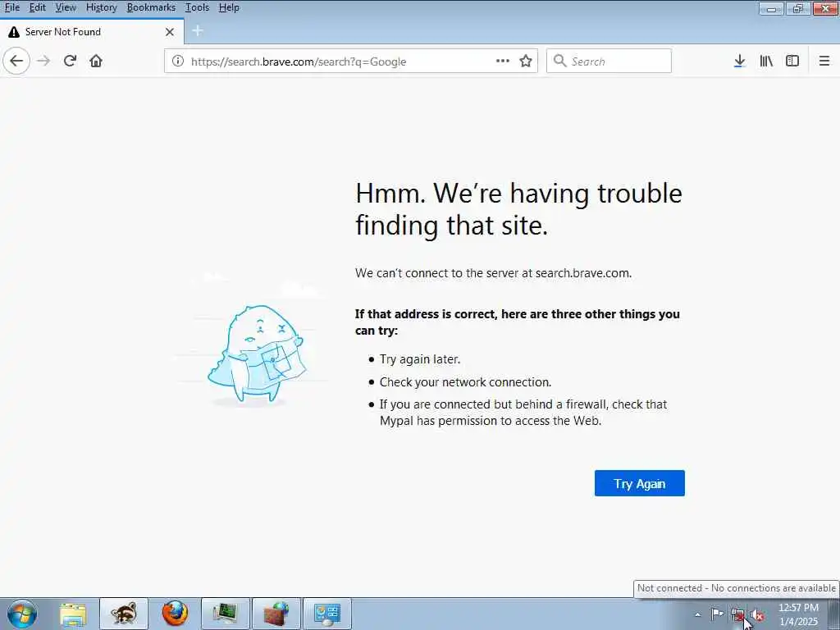
Task: Show site information icon in address bar
Action: pos(178,61)
